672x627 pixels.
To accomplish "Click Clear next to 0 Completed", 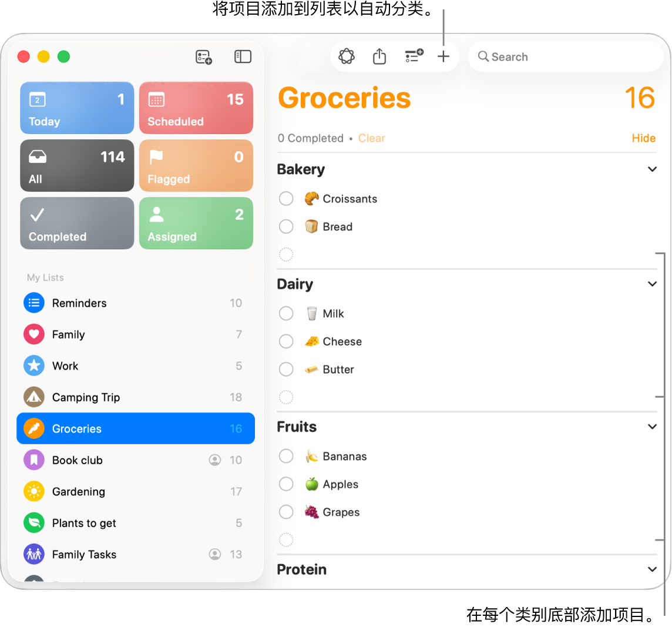I will (372, 138).
